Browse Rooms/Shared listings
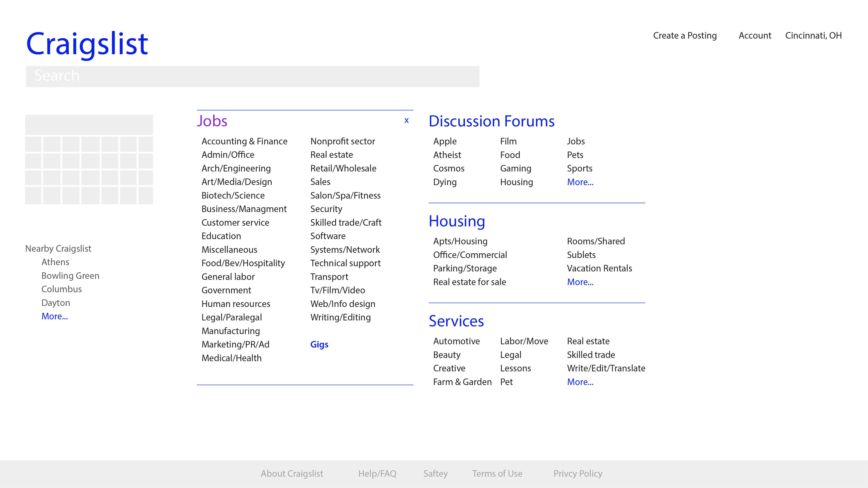Image resolution: width=868 pixels, height=488 pixels. 596,242
